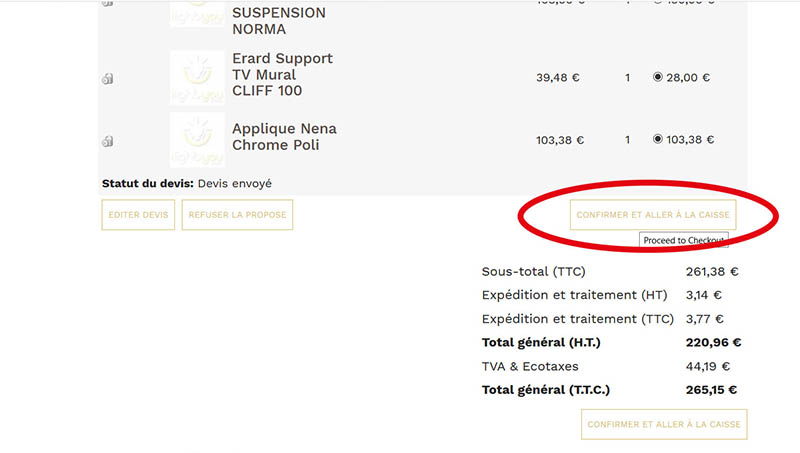Click quantity value in Applique Nena row
Viewport: 800px width, 453px height.
click(628, 140)
